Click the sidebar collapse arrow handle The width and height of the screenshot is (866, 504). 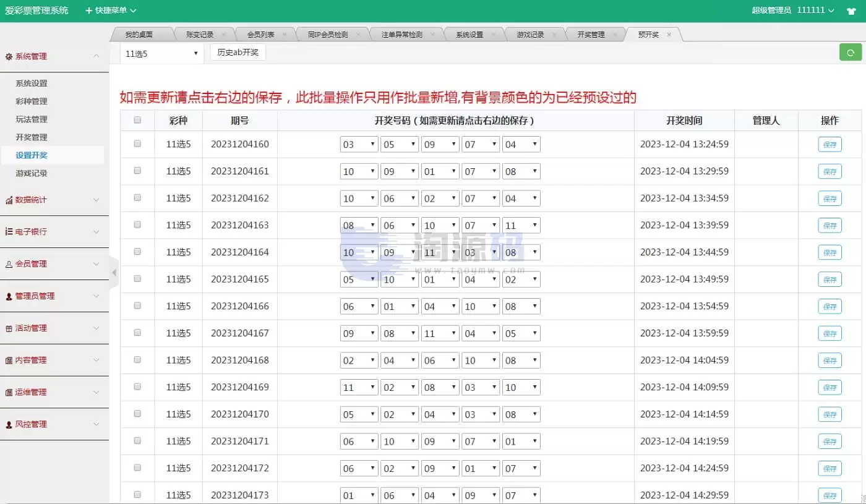point(114,272)
